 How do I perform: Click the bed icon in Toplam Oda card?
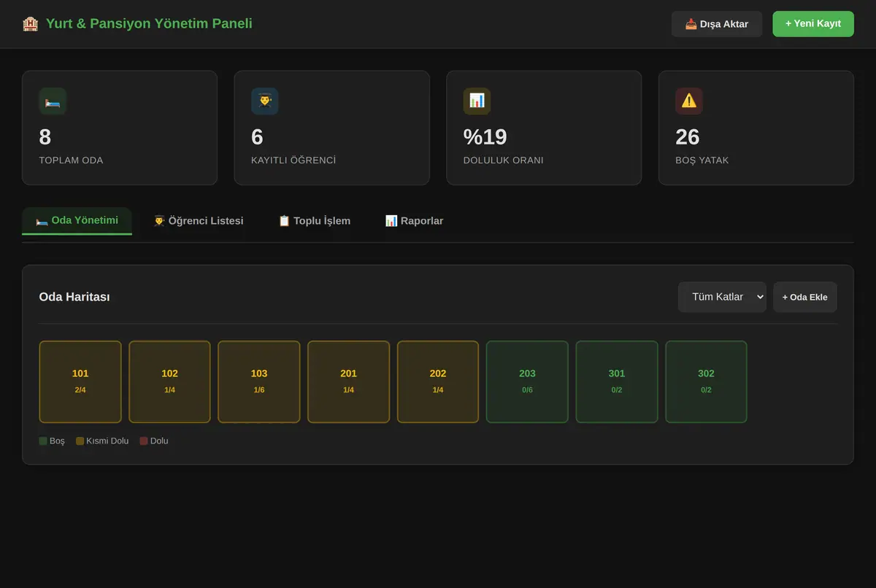pos(53,101)
